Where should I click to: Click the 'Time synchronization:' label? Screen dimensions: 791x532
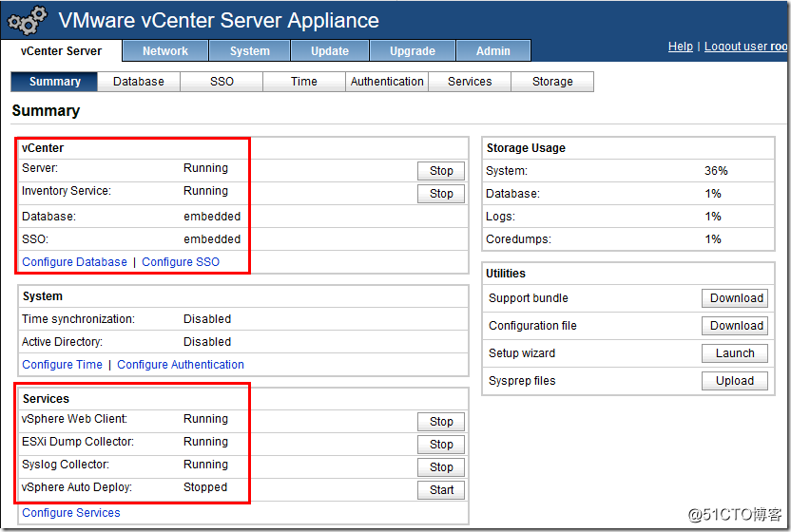click(x=78, y=319)
